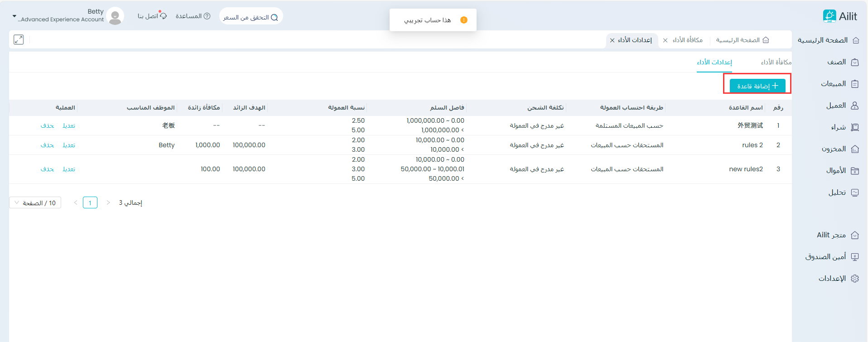The image size is (868, 342).
Task: Click the Ailit logo icon
Action: (829, 16)
